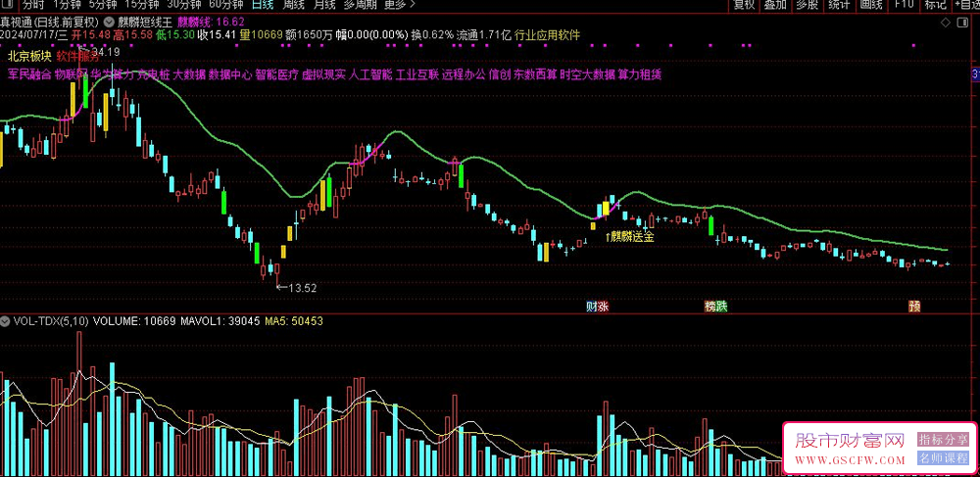
Task: Open the 军民融合 concept tag
Action: pos(29,74)
